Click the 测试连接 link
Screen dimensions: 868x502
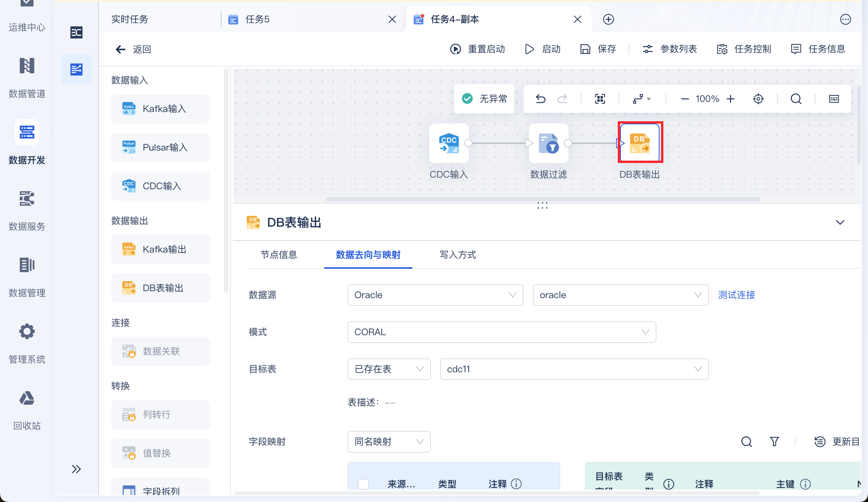[736, 295]
